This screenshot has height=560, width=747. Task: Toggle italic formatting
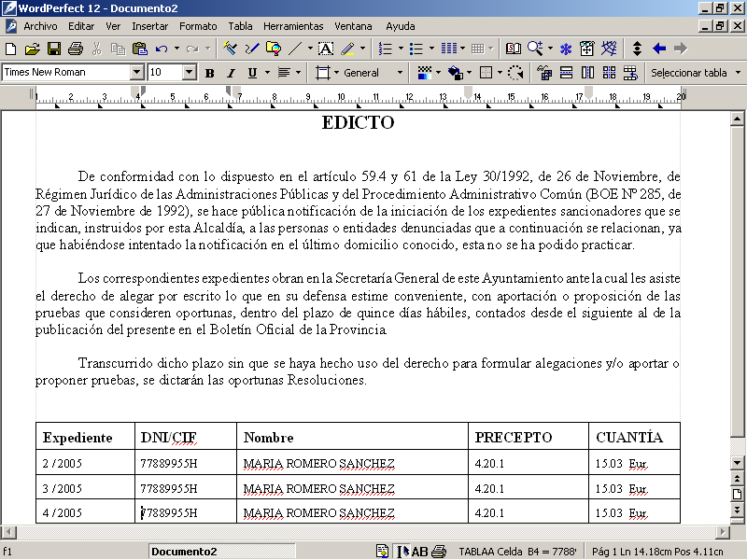[x=231, y=72]
